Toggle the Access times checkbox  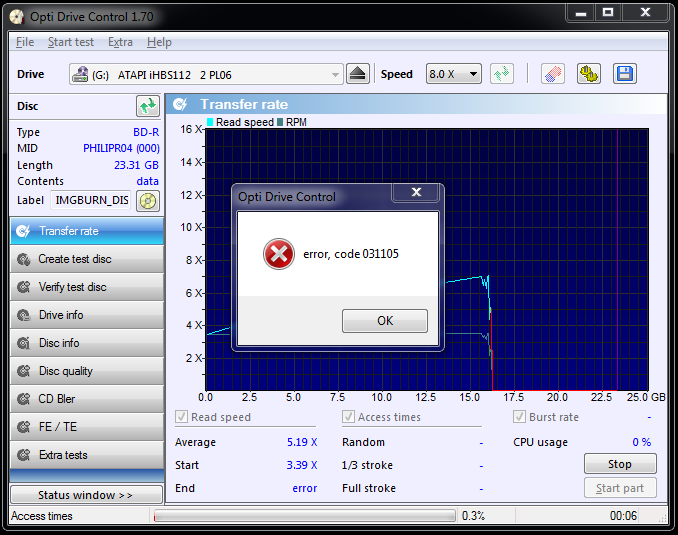coord(348,417)
